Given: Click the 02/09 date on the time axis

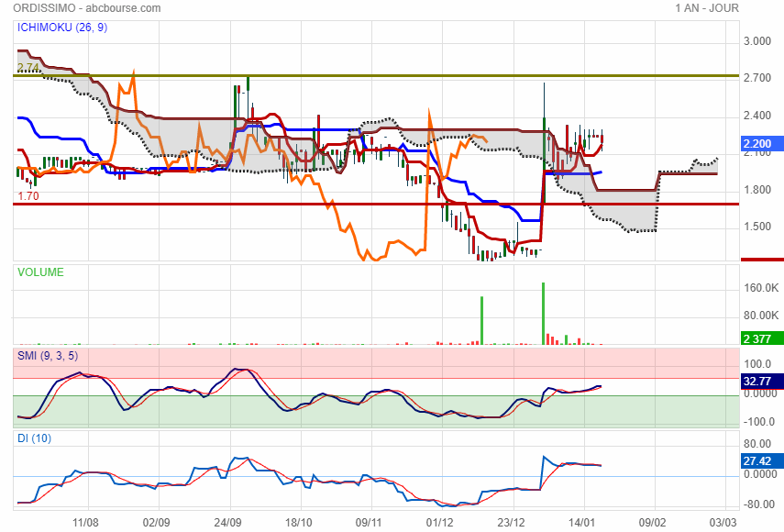Looking at the screenshot, I should [x=157, y=523].
